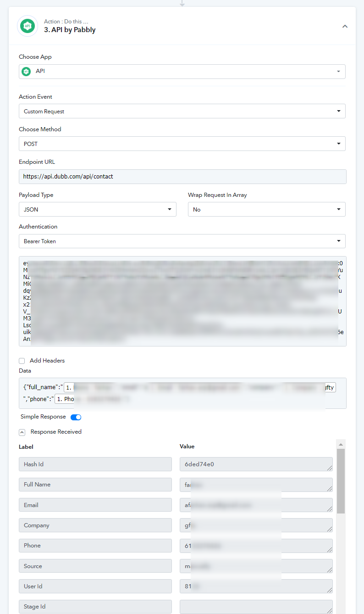Click the Label column header

(x=26, y=447)
